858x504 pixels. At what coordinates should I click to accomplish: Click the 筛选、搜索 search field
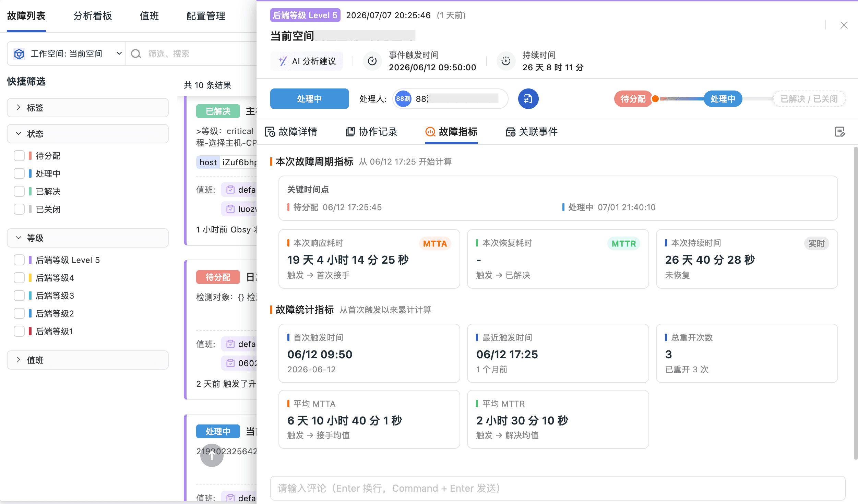click(192, 54)
